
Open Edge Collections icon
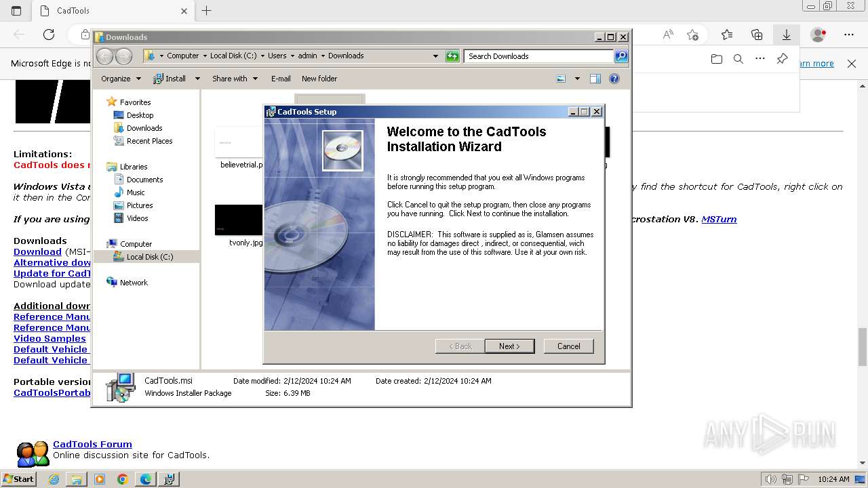click(x=757, y=35)
